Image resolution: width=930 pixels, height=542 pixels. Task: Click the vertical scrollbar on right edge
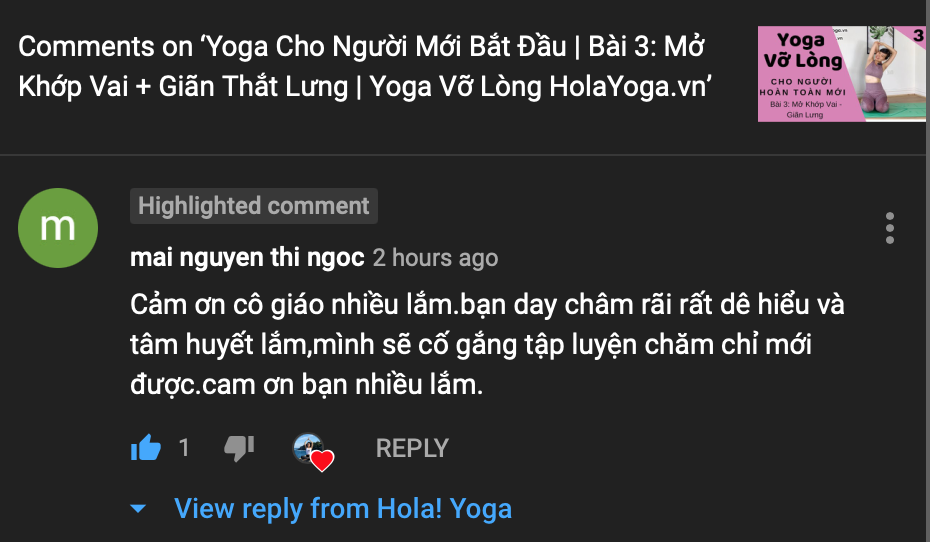click(928, 271)
